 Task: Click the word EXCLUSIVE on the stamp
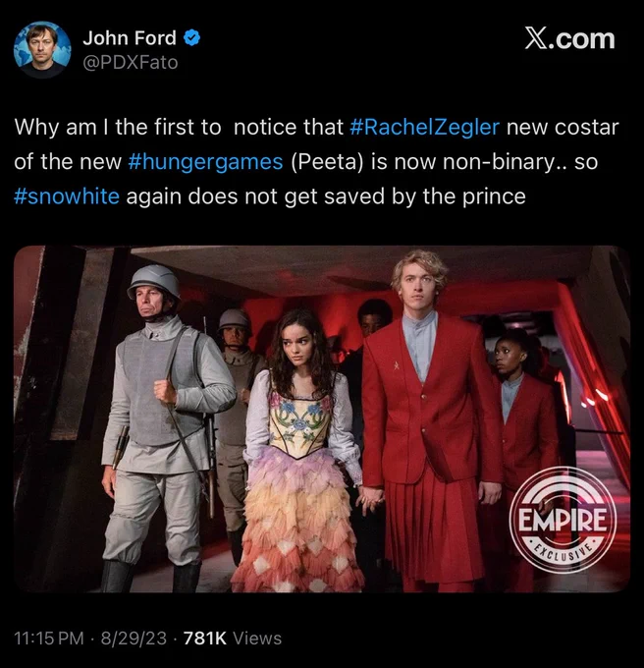click(x=563, y=551)
